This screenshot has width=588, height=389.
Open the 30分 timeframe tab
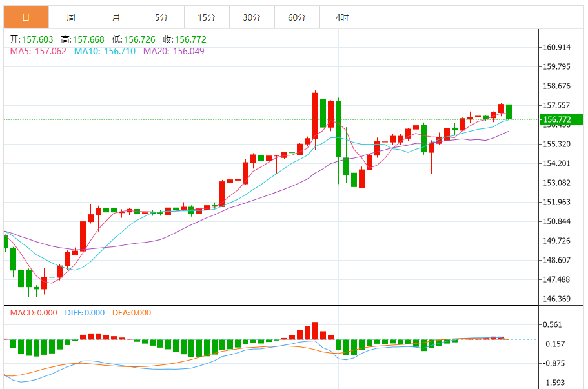pyautogui.click(x=252, y=17)
